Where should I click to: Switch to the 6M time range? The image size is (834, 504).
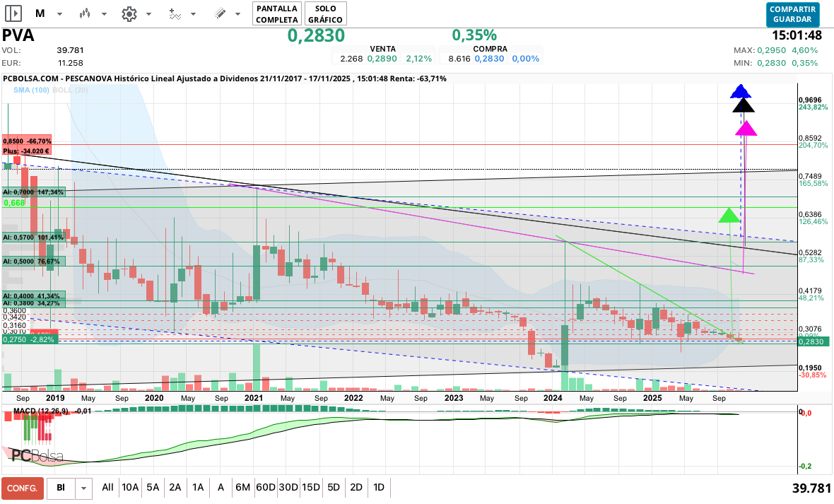(243, 487)
